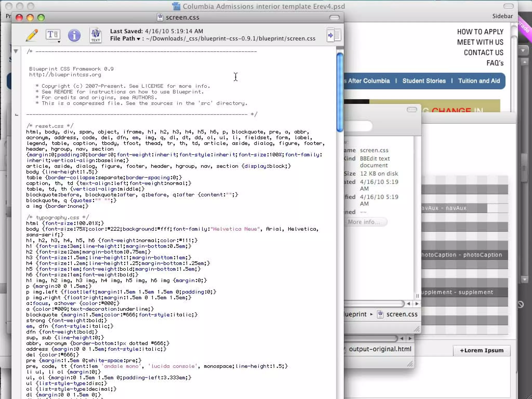Click the blue Info icon
This screenshot has width=532, height=399.
[74, 35]
